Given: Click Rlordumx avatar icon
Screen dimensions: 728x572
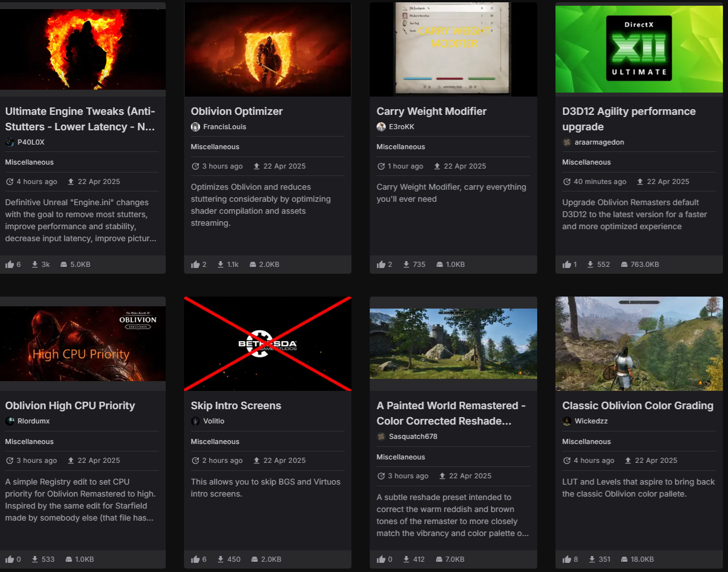Looking at the screenshot, I should click(10, 421).
